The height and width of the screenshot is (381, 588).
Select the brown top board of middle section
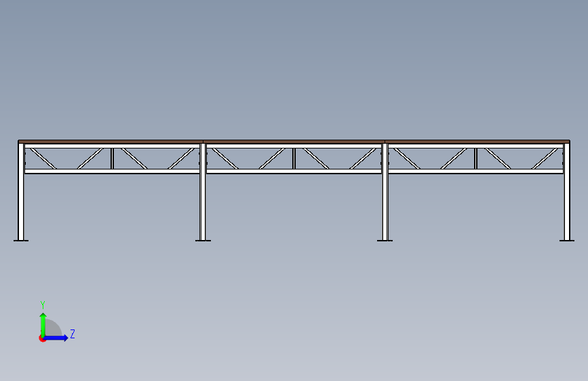[294, 142]
